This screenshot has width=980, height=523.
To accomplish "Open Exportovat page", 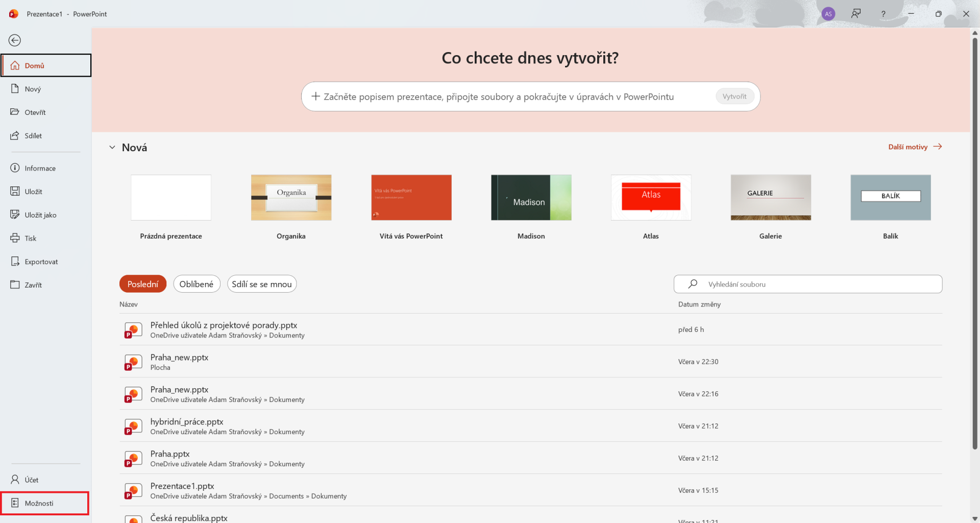I will (x=46, y=261).
